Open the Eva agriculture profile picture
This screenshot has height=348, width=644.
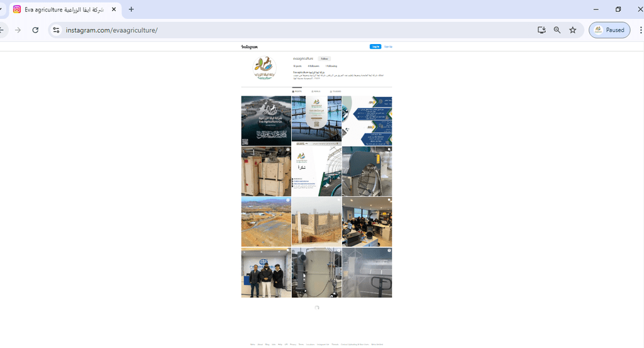[x=265, y=68]
